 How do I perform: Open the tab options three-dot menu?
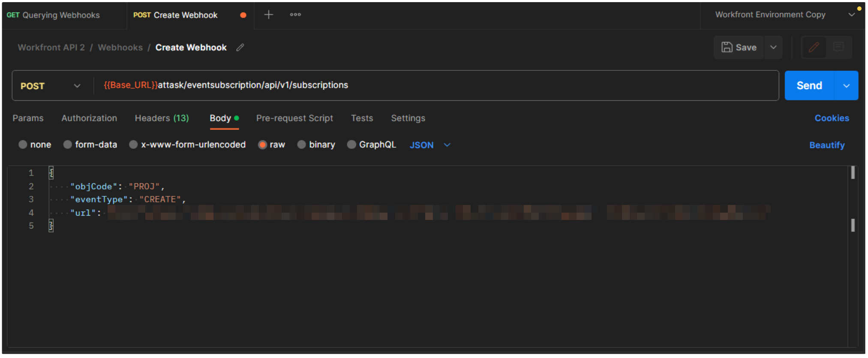pyautogui.click(x=295, y=15)
